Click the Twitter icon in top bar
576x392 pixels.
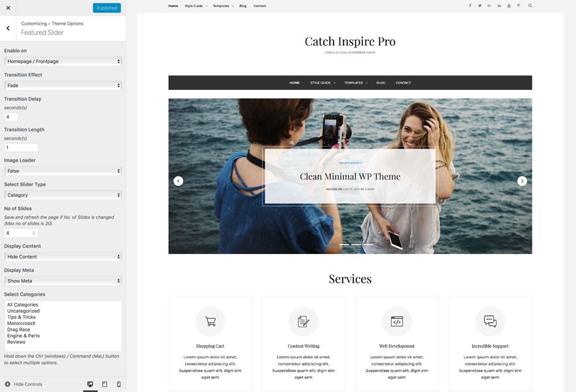480,6
